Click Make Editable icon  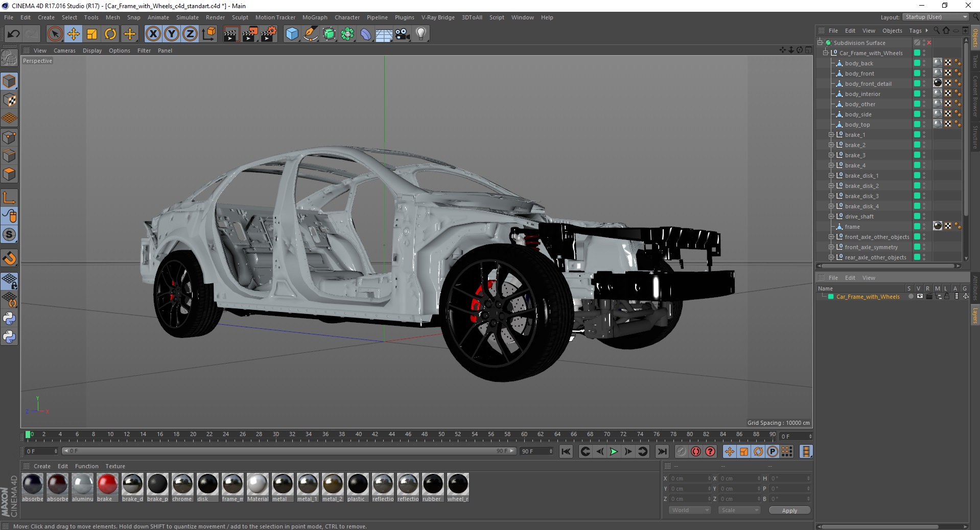coord(9,58)
